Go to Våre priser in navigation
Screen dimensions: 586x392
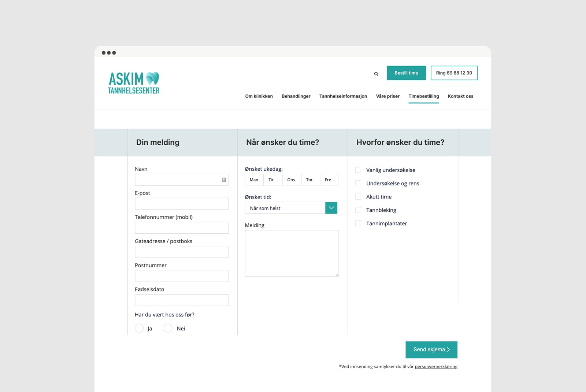tap(387, 96)
